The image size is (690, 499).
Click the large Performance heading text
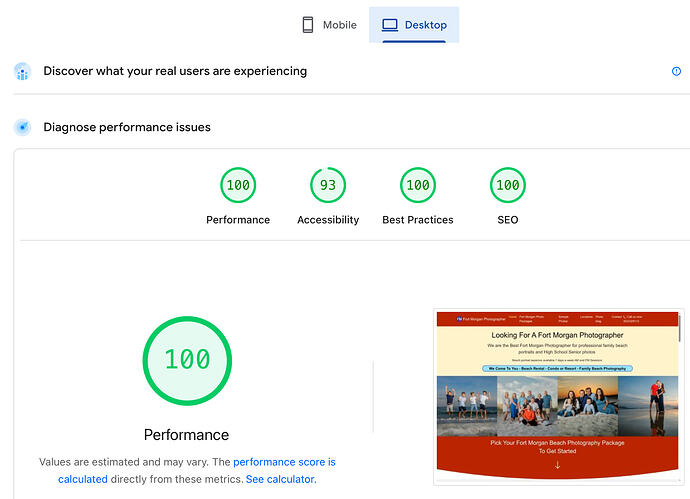(187, 435)
